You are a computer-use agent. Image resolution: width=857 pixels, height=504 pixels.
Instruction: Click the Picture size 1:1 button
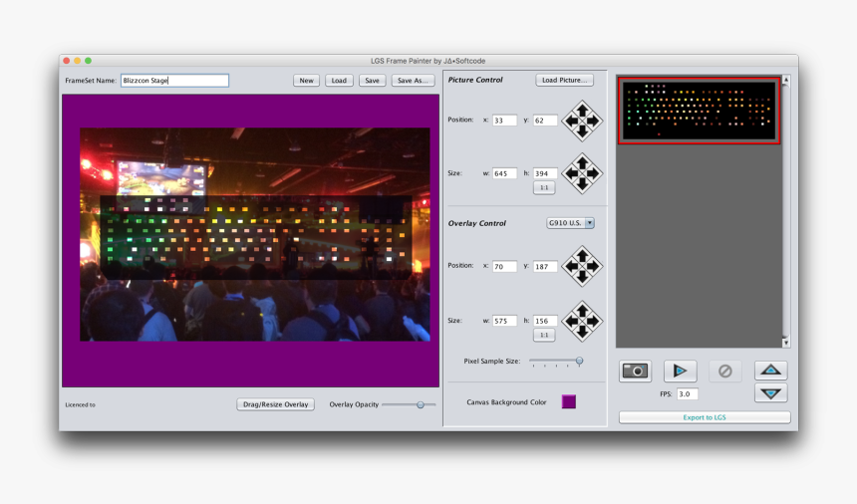[544, 187]
